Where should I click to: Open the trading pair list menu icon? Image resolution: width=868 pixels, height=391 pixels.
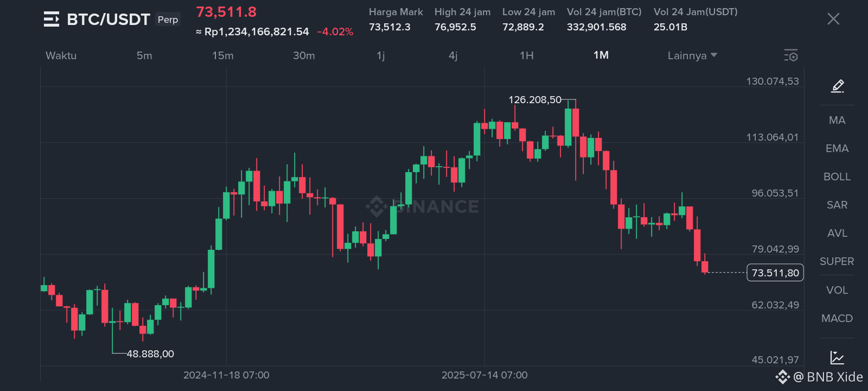pyautogui.click(x=52, y=20)
